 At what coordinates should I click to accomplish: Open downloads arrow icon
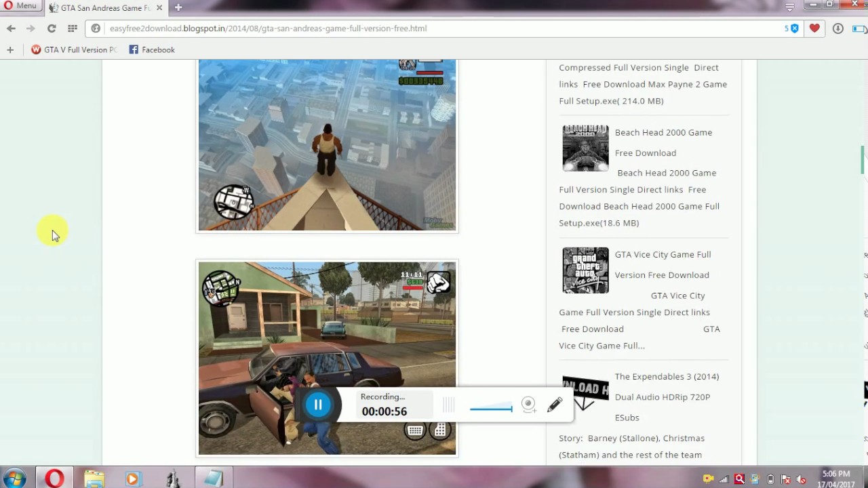[838, 28]
